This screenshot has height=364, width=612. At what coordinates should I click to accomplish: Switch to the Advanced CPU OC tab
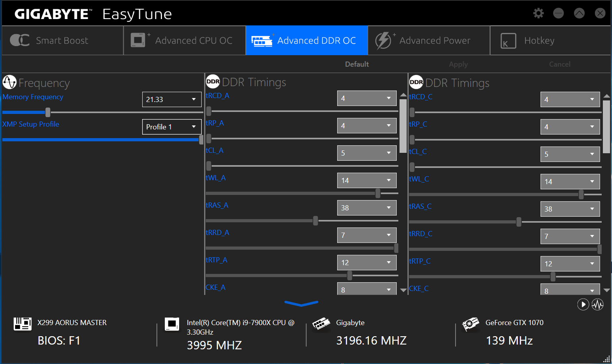click(185, 40)
